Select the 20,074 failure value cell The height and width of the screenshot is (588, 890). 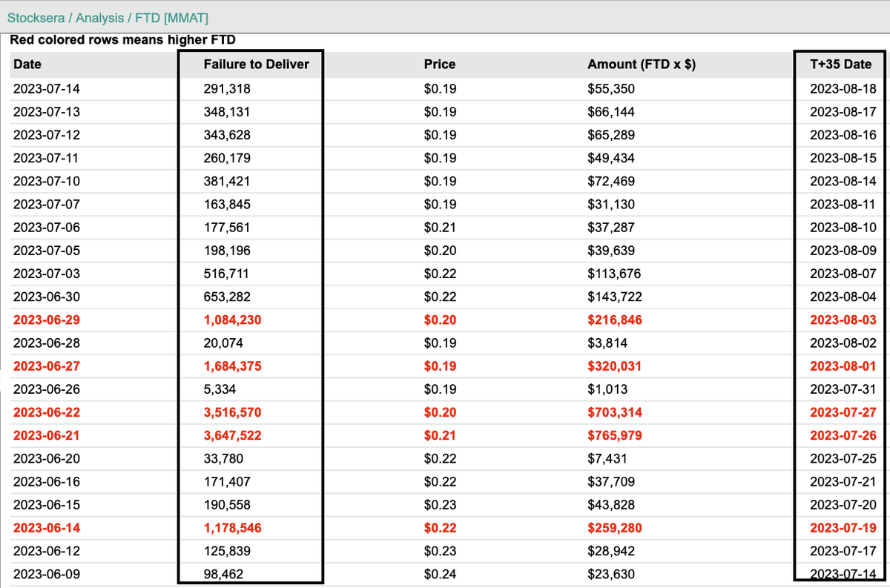click(220, 343)
